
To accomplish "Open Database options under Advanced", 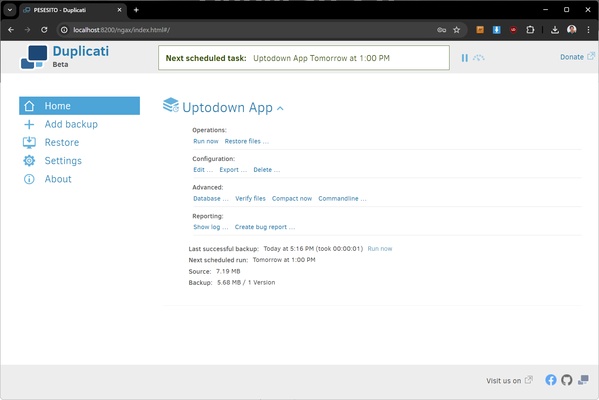I will (x=210, y=199).
